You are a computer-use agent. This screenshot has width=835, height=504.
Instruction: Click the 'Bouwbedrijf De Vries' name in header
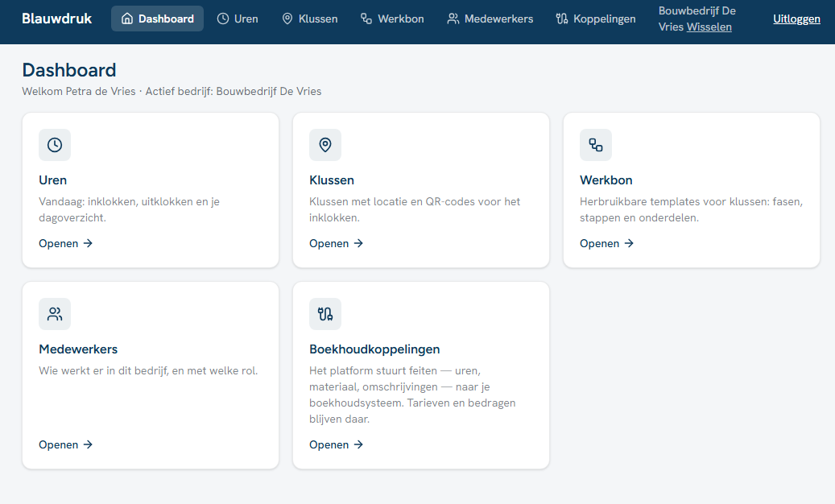click(697, 19)
